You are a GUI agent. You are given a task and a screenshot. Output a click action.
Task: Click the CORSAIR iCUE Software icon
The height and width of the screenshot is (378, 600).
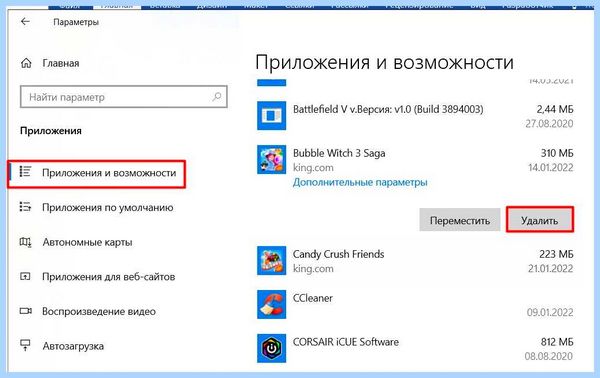[x=271, y=348]
